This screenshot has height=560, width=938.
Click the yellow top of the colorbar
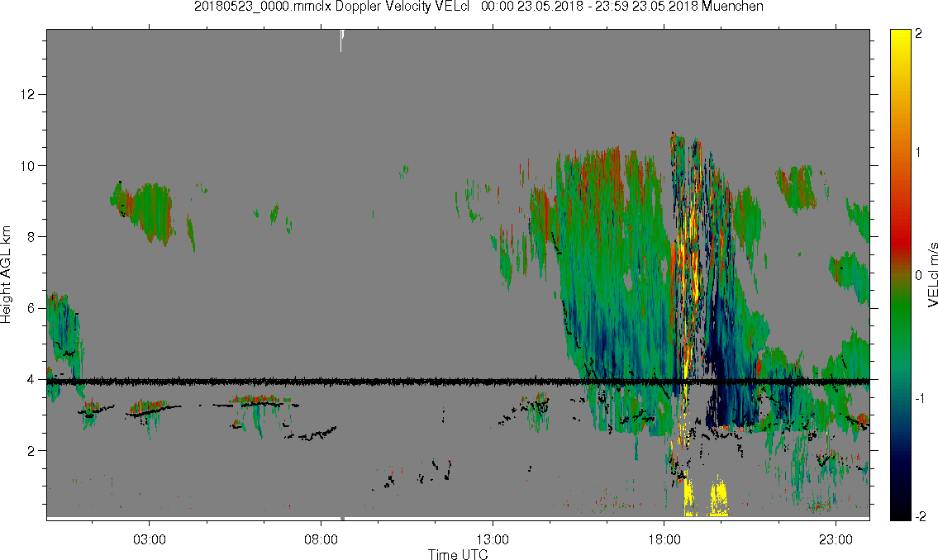pyautogui.click(x=901, y=39)
